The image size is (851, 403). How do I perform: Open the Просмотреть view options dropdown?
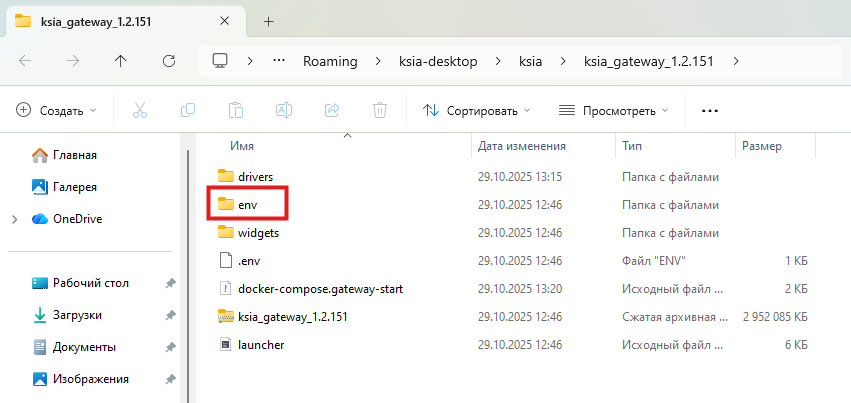(613, 110)
